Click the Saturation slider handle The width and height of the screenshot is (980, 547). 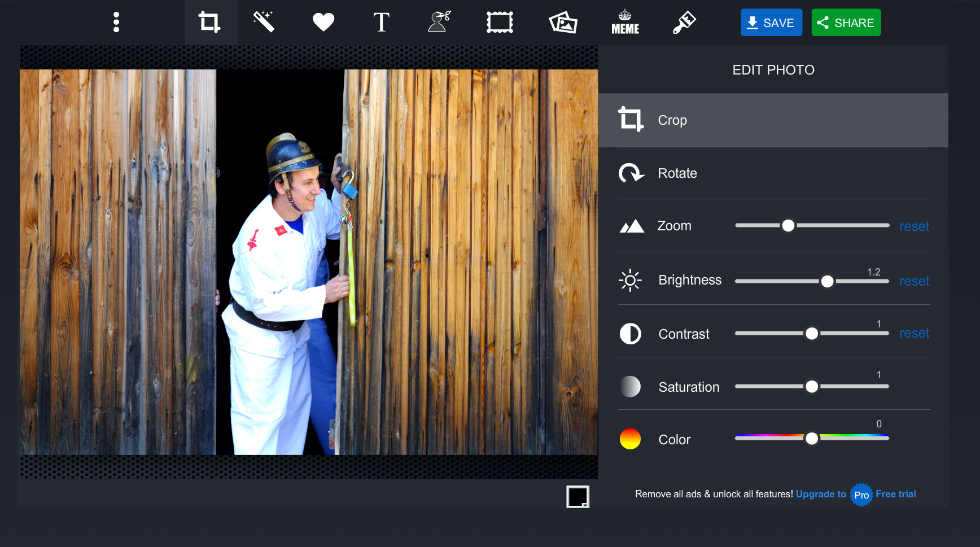812,387
